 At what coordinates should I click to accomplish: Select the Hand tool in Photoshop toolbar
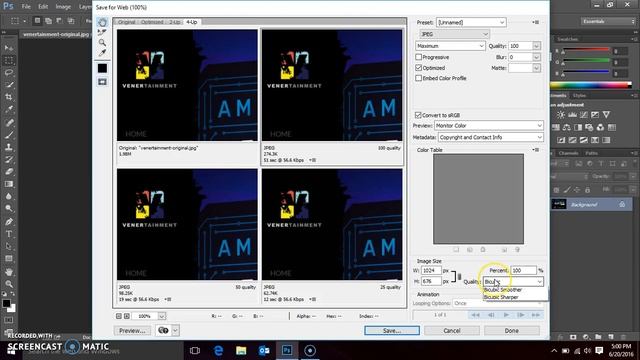9,272
